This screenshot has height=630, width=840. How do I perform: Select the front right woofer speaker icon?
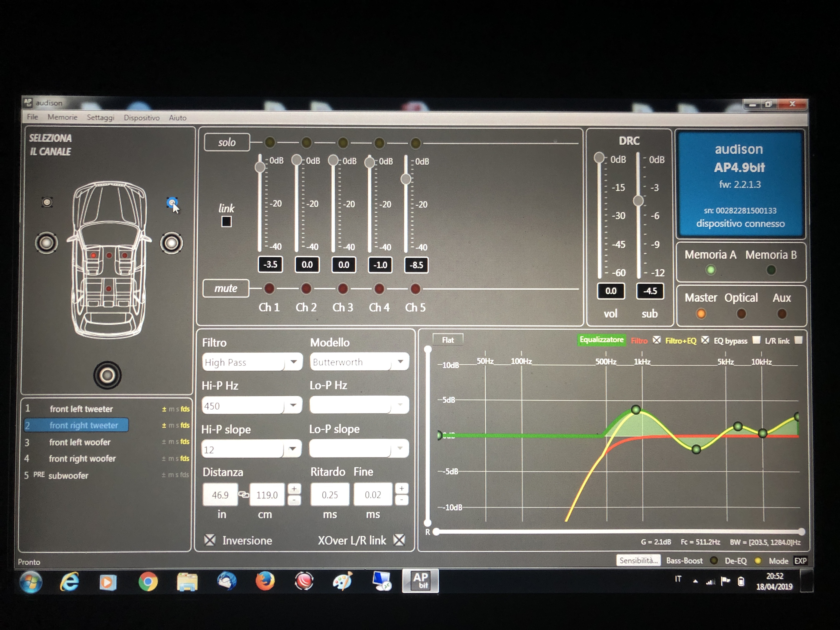pos(171,243)
